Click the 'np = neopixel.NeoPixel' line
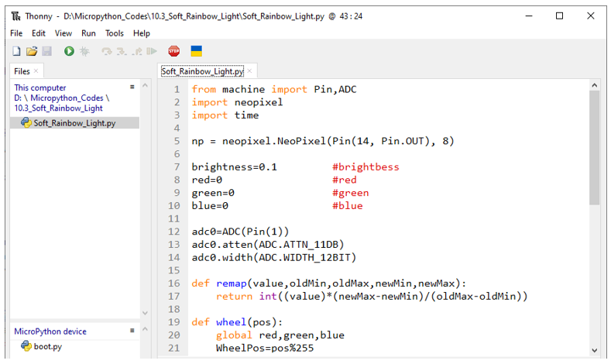 (323, 141)
